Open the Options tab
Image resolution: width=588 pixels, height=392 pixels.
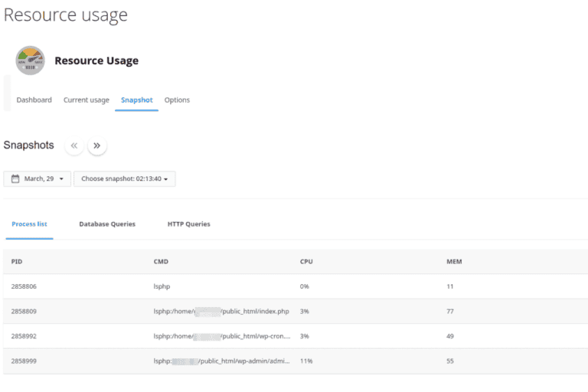coord(177,100)
